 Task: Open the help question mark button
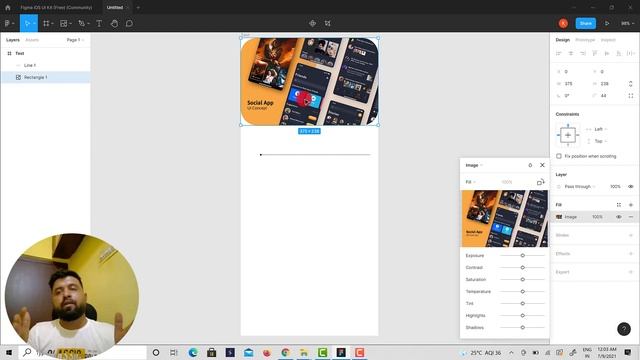[624, 329]
